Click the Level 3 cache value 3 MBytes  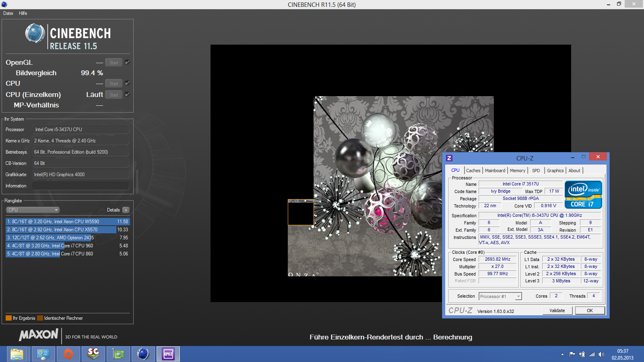pos(561,281)
